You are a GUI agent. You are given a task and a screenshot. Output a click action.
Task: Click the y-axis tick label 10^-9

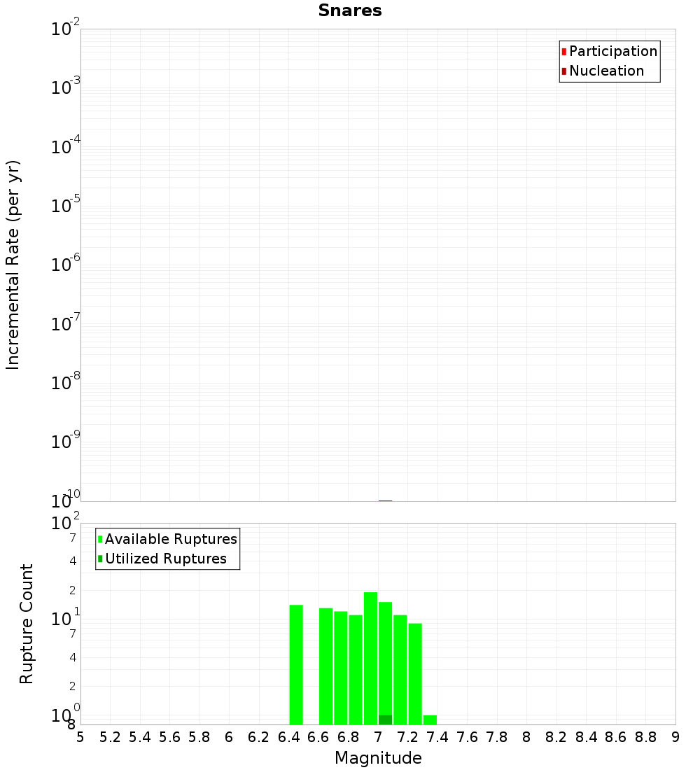point(65,440)
